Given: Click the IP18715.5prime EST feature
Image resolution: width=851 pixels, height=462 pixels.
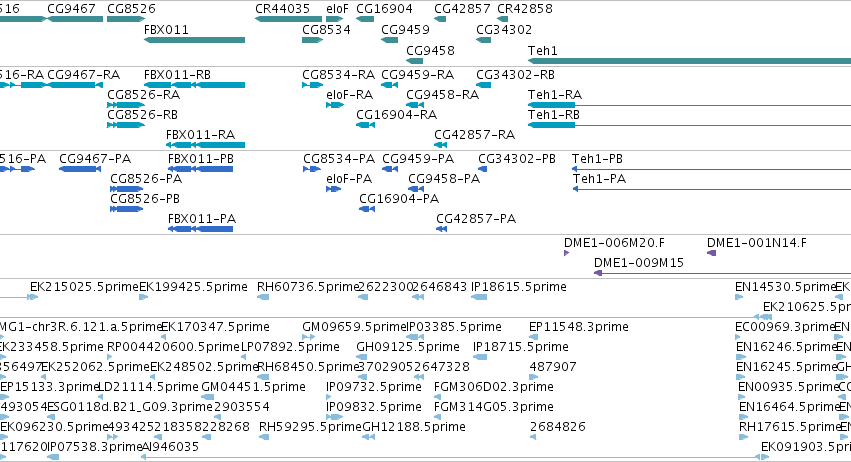Looking at the screenshot, I should pyautogui.click(x=480, y=357).
